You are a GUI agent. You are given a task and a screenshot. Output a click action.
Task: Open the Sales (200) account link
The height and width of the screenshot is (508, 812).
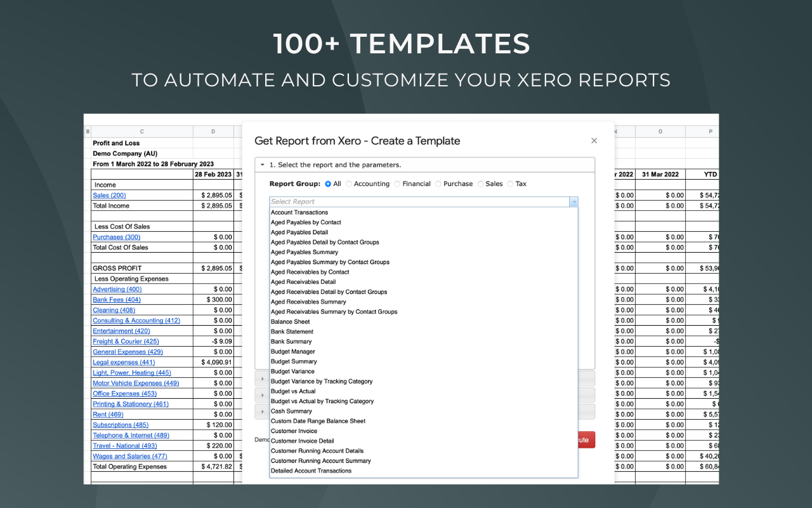109,196
